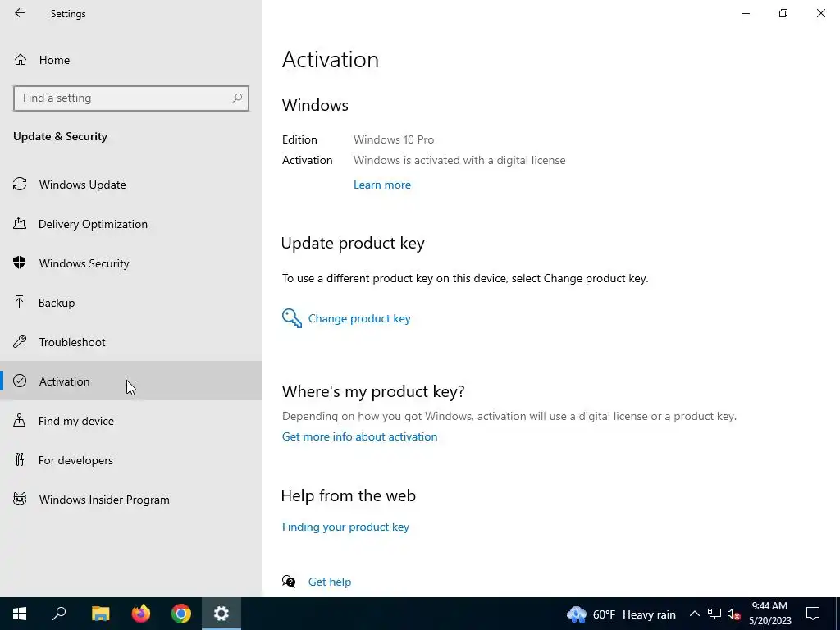Click the Troubleshoot wrench icon
The image size is (840, 630).
pyautogui.click(x=20, y=342)
